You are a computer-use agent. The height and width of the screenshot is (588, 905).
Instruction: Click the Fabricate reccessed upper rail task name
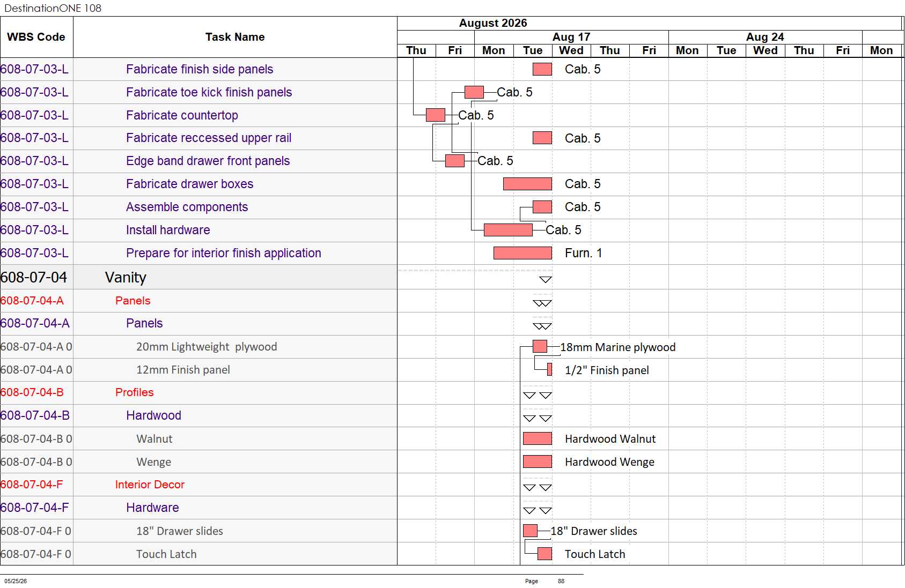click(x=209, y=138)
